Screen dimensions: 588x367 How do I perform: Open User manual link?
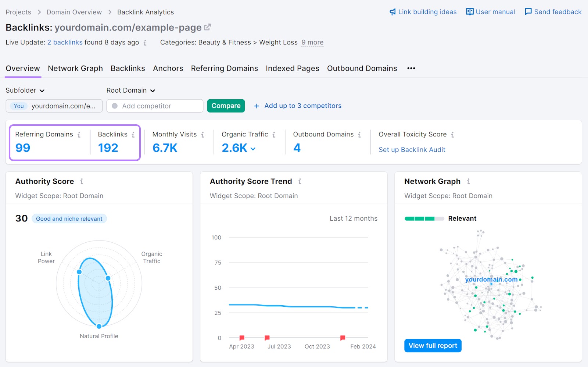(495, 12)
